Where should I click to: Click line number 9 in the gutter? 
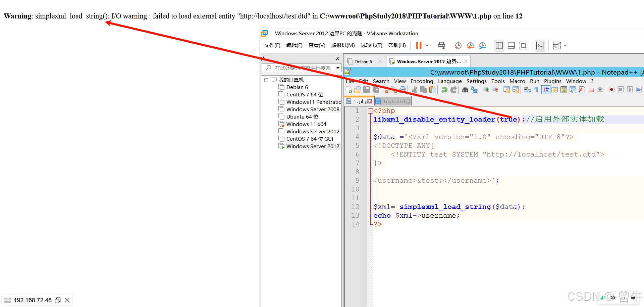click(x=357, y=181)
